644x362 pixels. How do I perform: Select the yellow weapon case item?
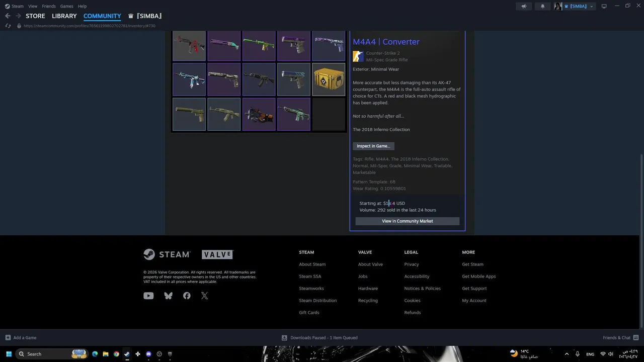click(x=329, y=79)
